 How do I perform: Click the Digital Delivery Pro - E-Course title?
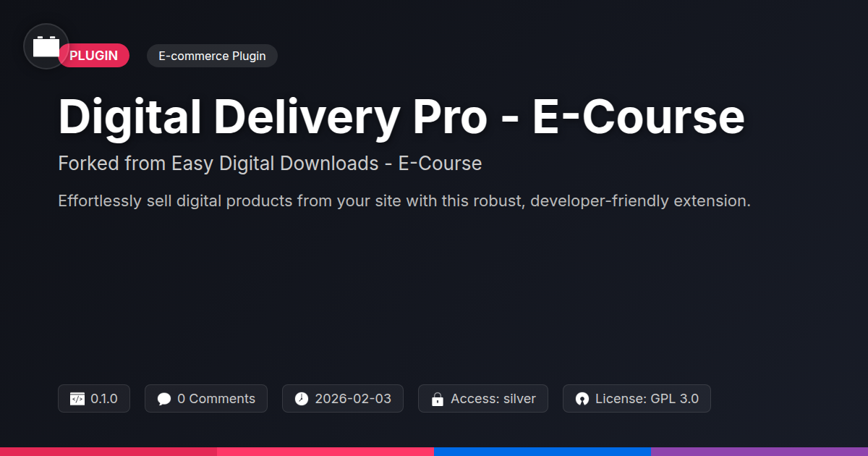coord(401,117)
